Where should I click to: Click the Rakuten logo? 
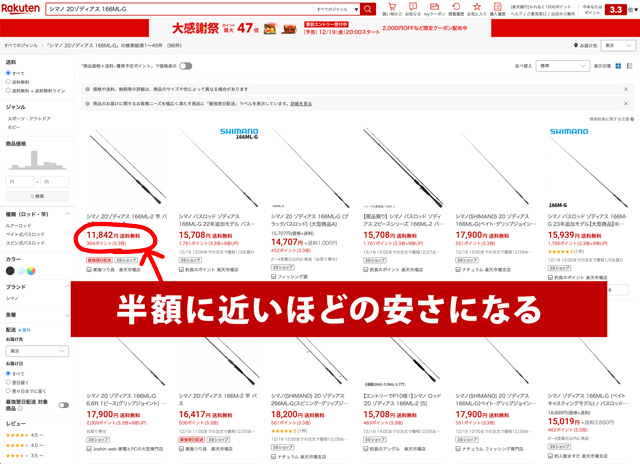(20, 8)
